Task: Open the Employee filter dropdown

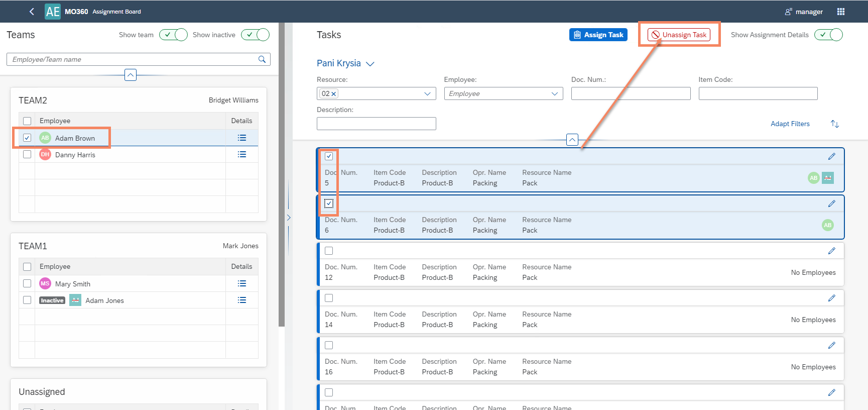Action: (554, 94)
